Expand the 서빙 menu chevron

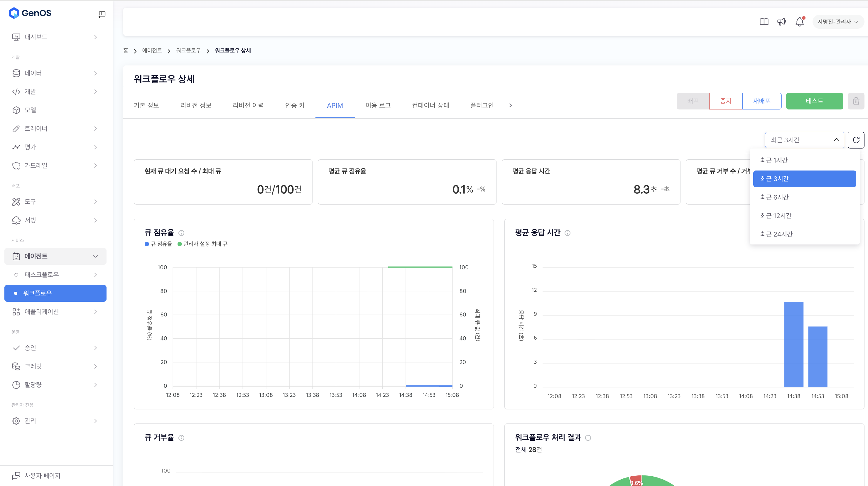pos(95,220)
